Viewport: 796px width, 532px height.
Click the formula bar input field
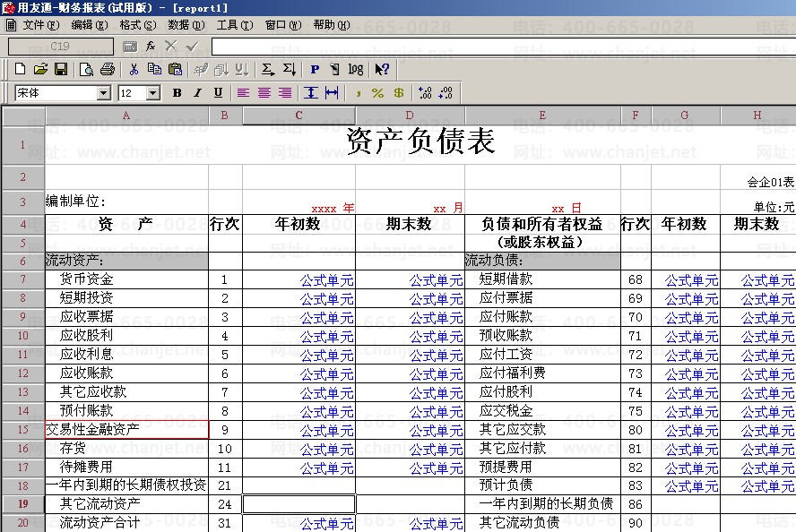[503, 47]
